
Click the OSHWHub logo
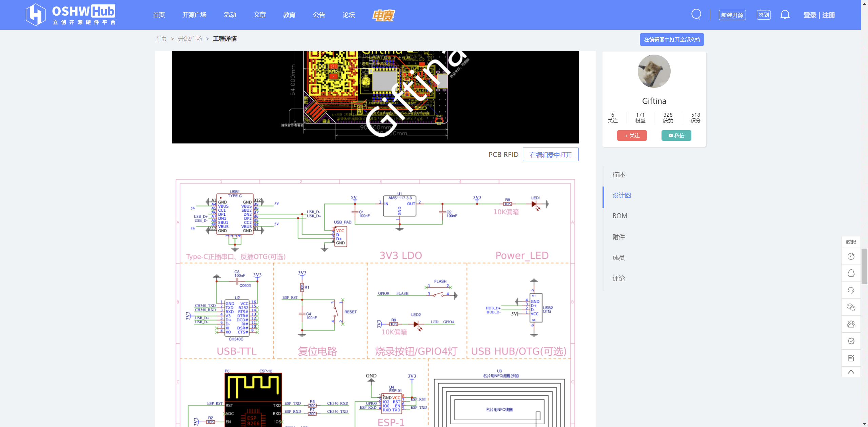coord(71,15)
